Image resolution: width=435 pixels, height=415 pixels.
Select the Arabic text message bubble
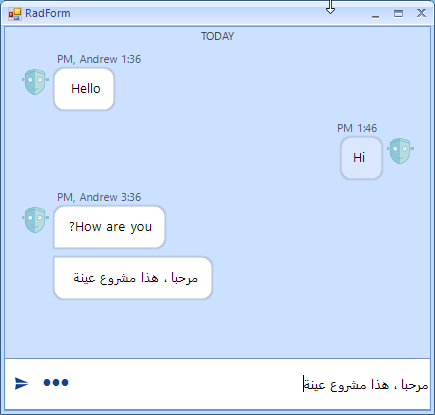pyautogui.click(x=133, y=278)
